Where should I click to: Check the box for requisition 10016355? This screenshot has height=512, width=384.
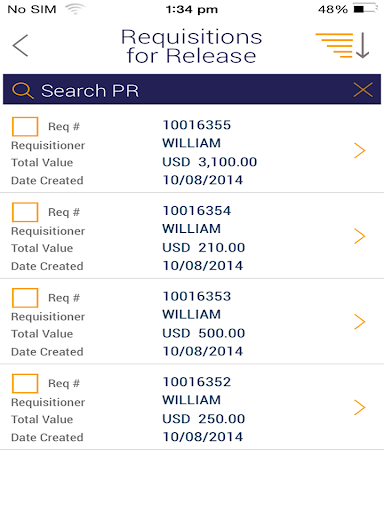pyautogui.click(x=25, y=127)
